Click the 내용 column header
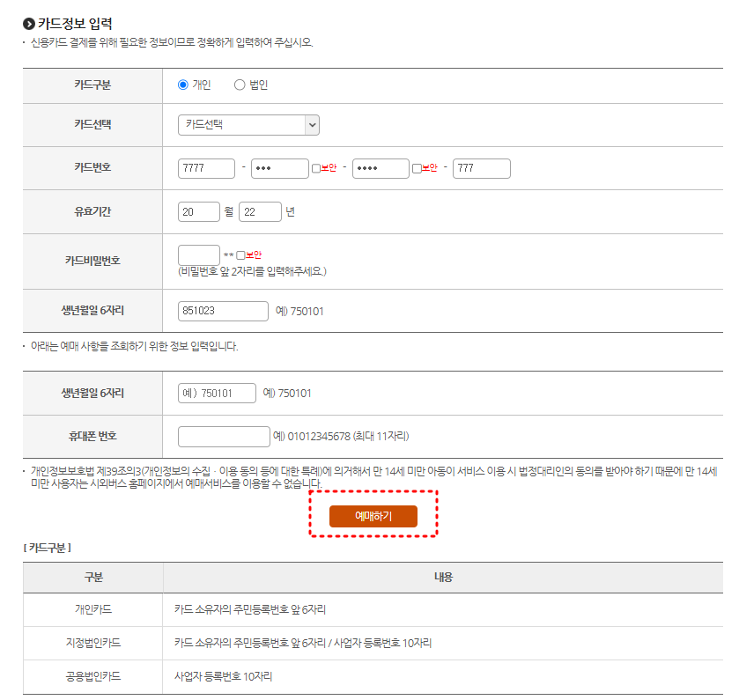 click(443, 577)
